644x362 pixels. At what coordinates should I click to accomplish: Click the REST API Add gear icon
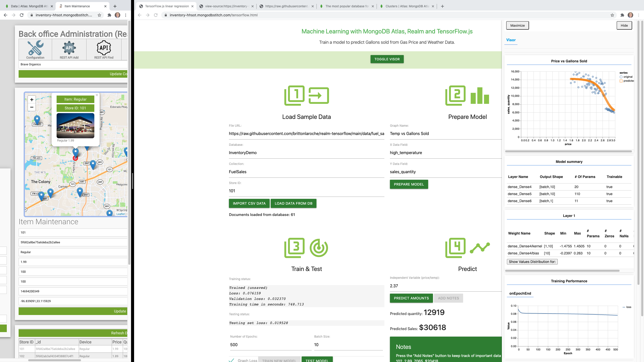pyautogui.click(x=69, y=48)
